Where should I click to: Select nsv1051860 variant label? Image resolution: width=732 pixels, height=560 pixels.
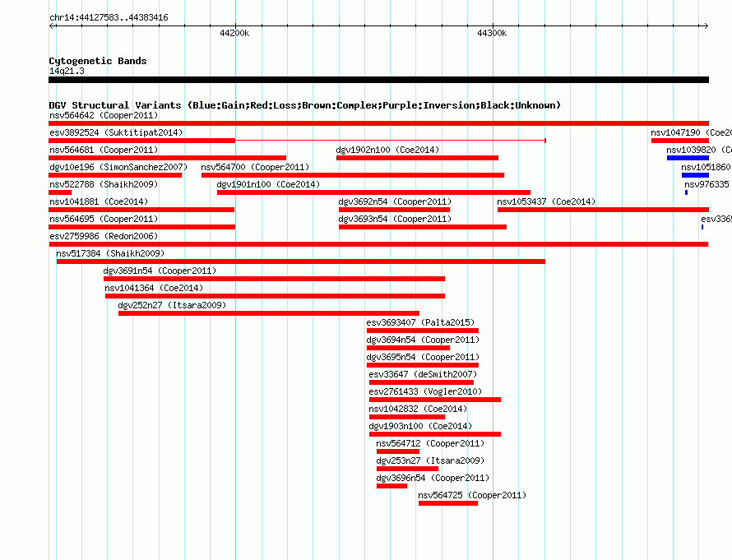click(x=707, y=167)
